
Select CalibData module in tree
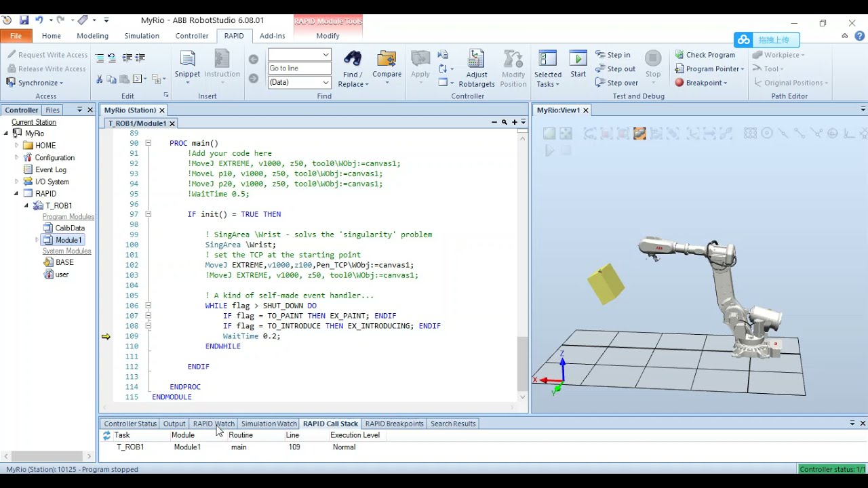[64, 228]
